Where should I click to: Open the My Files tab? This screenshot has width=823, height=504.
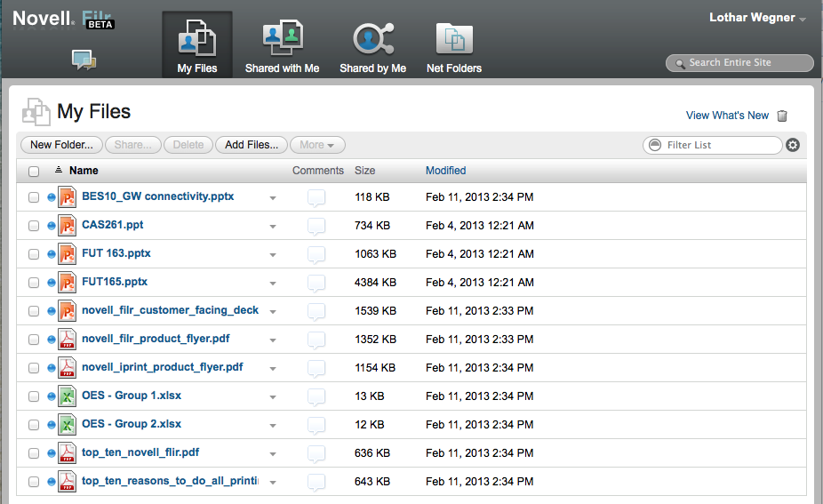click(x=196, y=45)
